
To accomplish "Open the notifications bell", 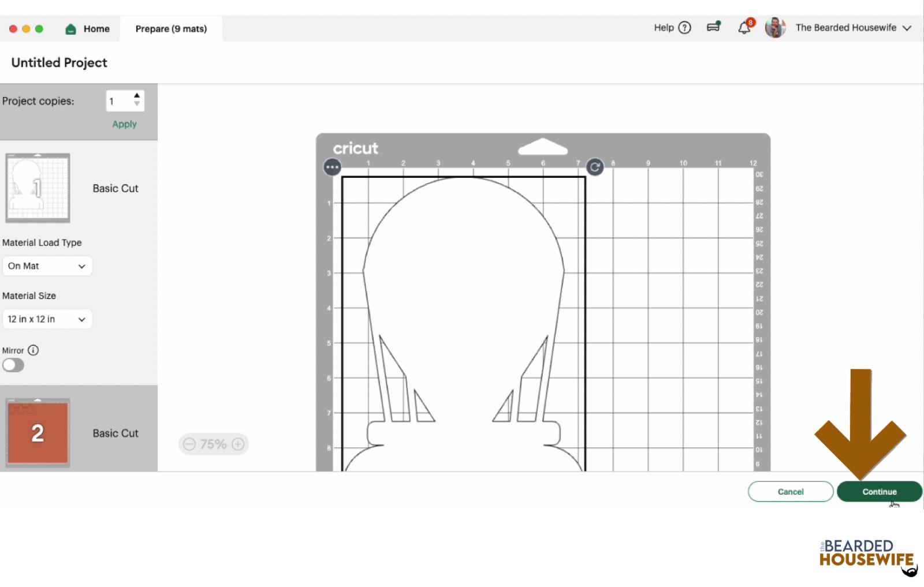I will 744,28.
